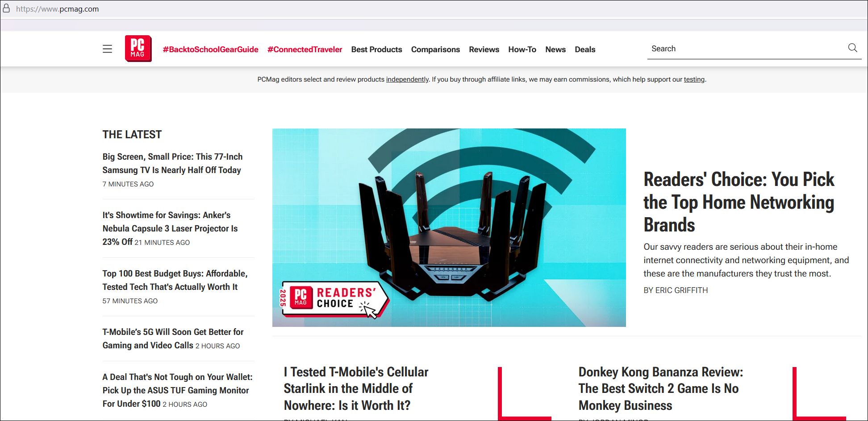Screen dimensions: 868x421
Task: Click the PCMag logo
Action: click(x=138, y=49)
